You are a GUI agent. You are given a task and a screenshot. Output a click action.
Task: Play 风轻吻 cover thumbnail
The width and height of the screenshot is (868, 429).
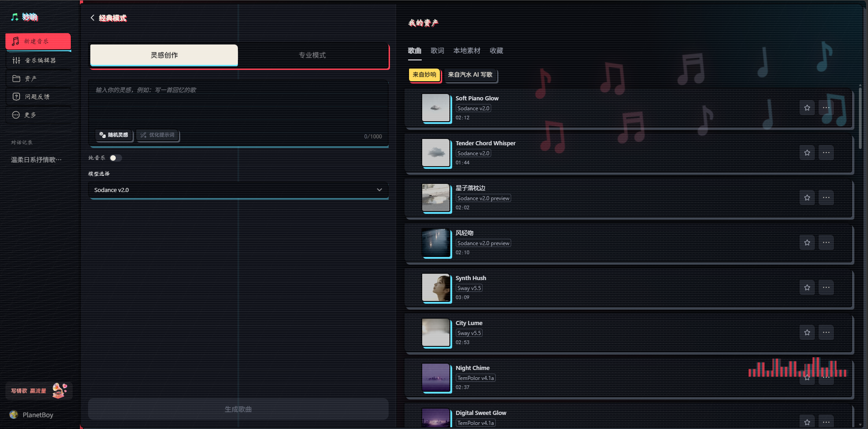pos(436,242)
